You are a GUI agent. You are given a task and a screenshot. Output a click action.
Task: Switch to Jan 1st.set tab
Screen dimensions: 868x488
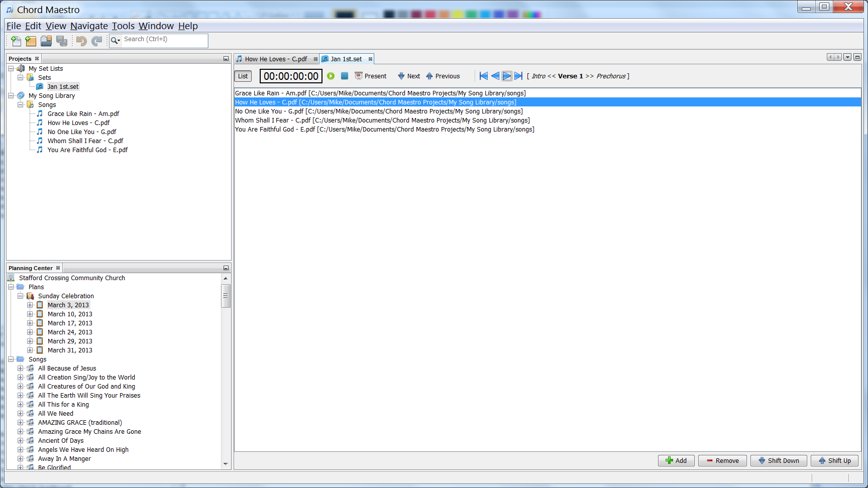coord(346,59)
